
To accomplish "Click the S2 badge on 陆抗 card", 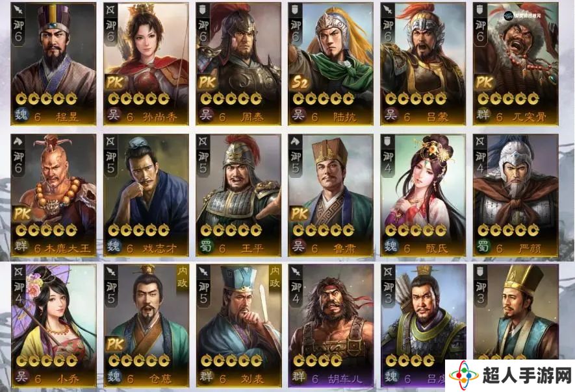I will pyautogui.click(x=300, y=82).
